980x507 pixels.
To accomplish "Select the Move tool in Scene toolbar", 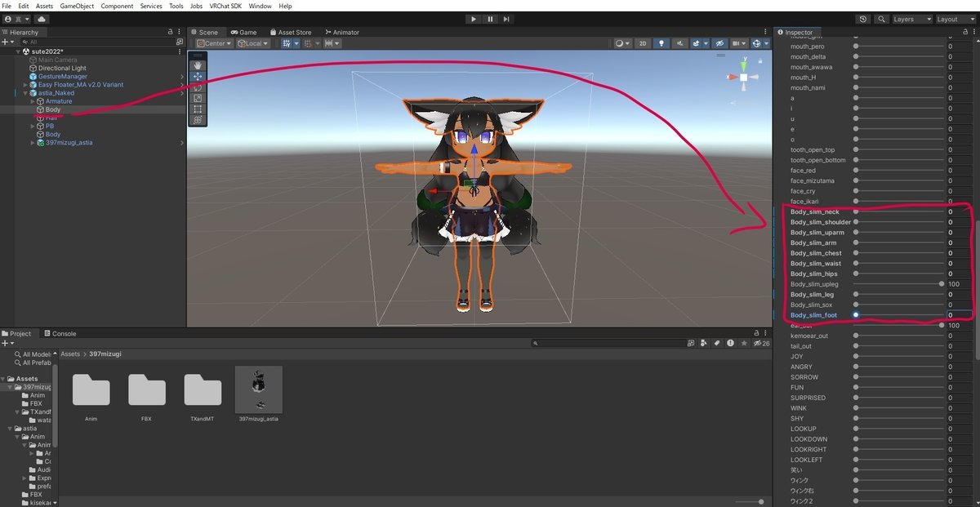I will [197, 76].
